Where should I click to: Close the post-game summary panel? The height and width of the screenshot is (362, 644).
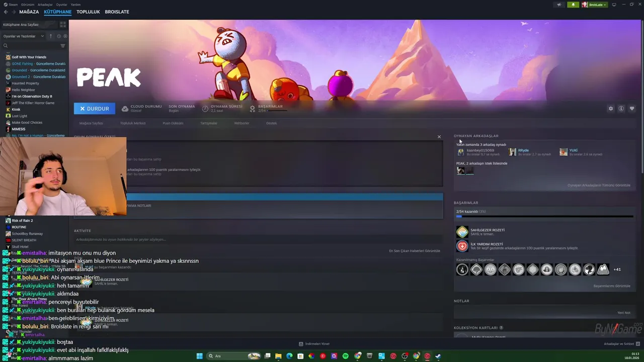click(x=439, y=137)
